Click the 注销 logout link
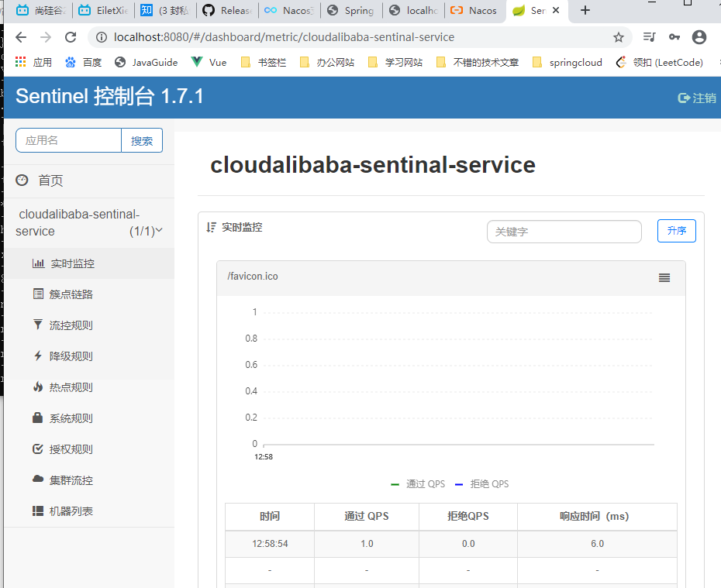The width and height of the screenshot is (721, 588). coord(697,98)
